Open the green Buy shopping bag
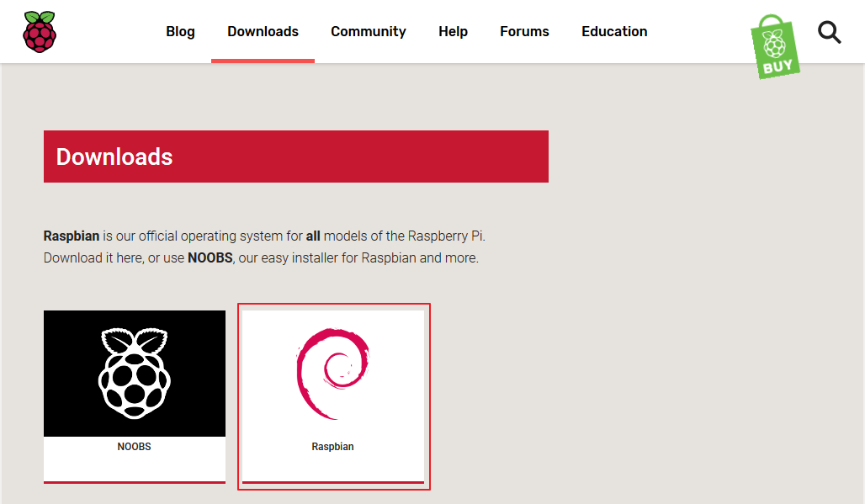Viewport: 865px width, 504px height. click(774, 47)
